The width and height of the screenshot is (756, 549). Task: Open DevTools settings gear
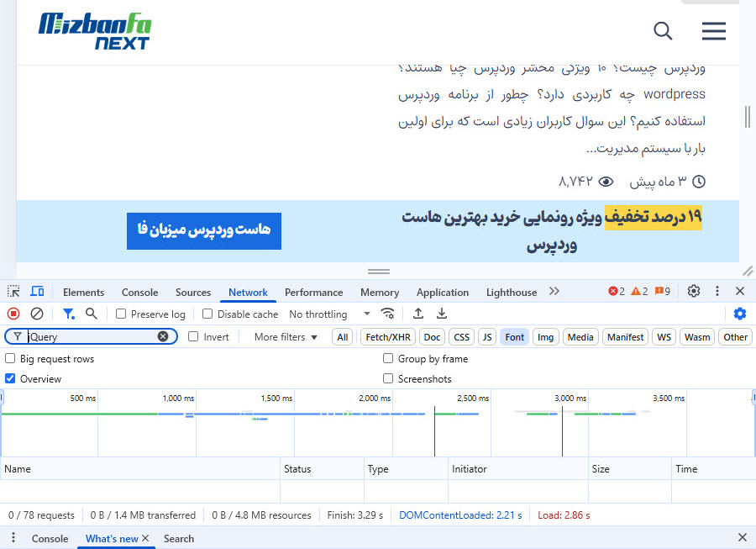pyautogui.click(x=694, y=291)
